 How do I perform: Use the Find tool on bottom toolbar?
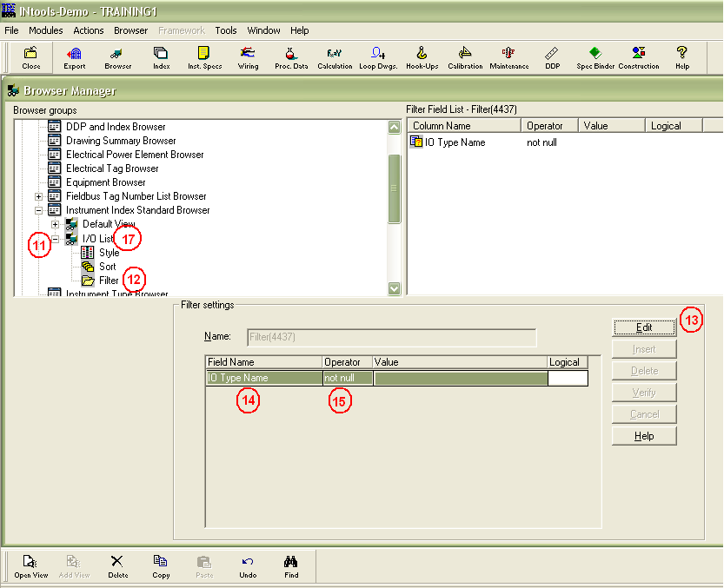(291, 566)
